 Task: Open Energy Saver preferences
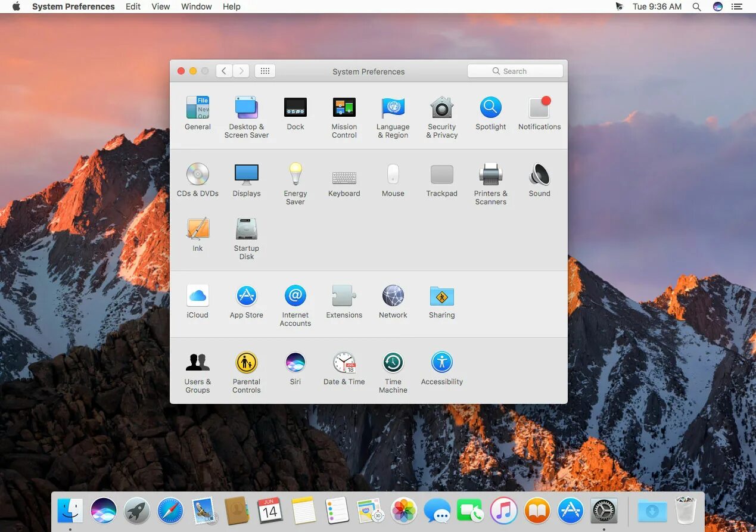(x=295, y=183)
